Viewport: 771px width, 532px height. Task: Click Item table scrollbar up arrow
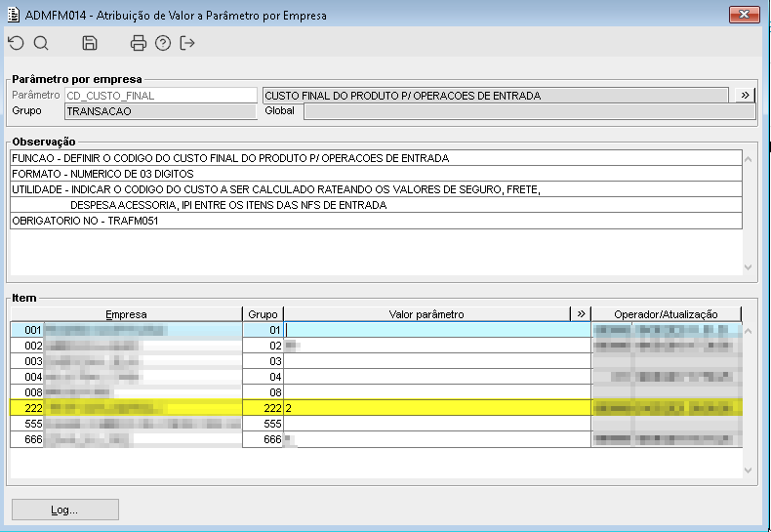[x=749, y=331]
